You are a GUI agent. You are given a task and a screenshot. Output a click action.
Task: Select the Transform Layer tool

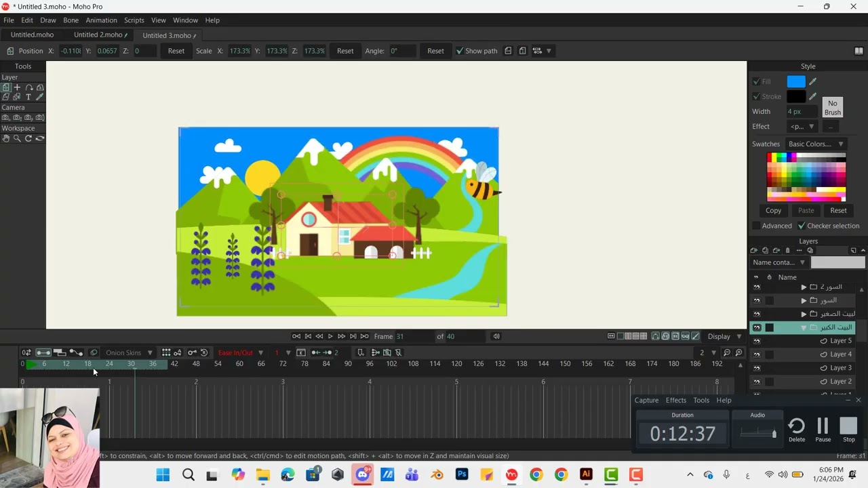pyautogui.click(x=5, y=87)
